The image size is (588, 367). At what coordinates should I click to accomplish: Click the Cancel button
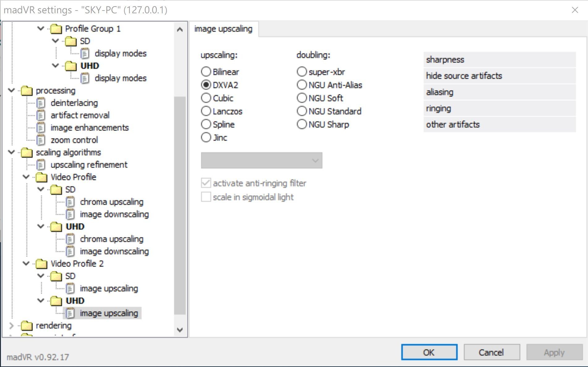(491, 352)
